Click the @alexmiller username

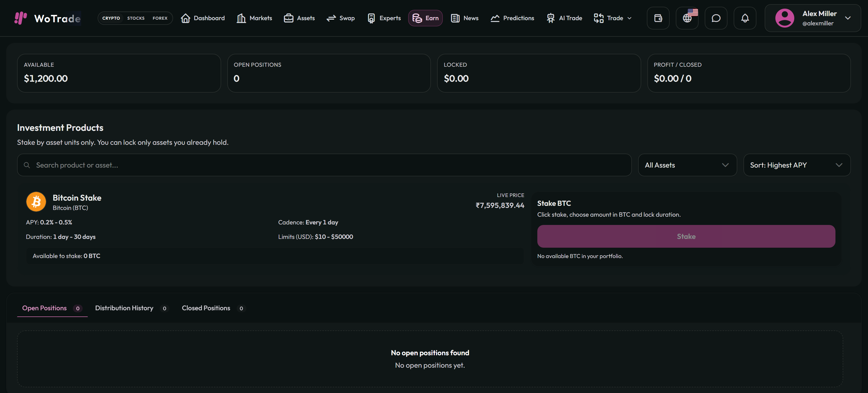point(818,23)
